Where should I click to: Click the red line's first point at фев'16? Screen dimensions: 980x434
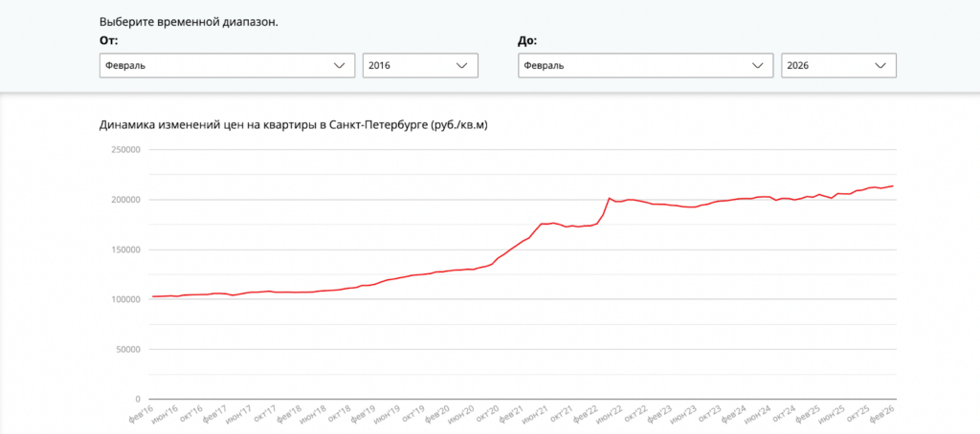(153, 296)
